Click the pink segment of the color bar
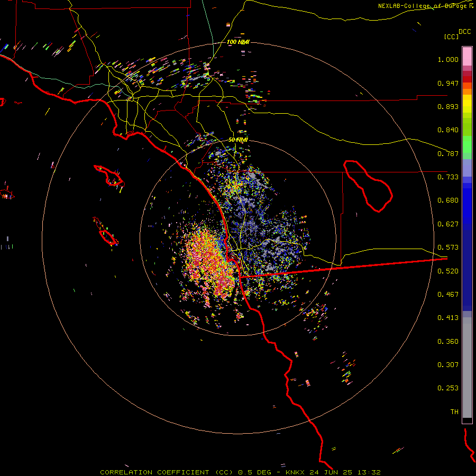476x476 pixels. point(467,57)
